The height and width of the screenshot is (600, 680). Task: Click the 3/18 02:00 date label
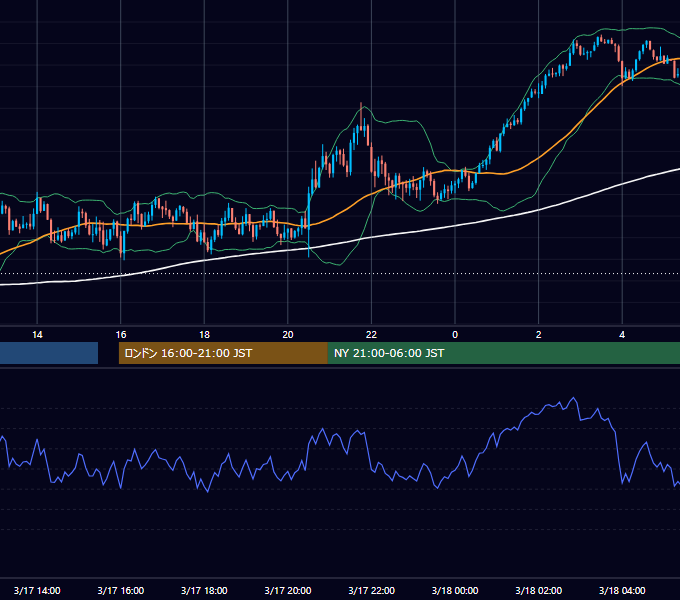coord(539,590)
